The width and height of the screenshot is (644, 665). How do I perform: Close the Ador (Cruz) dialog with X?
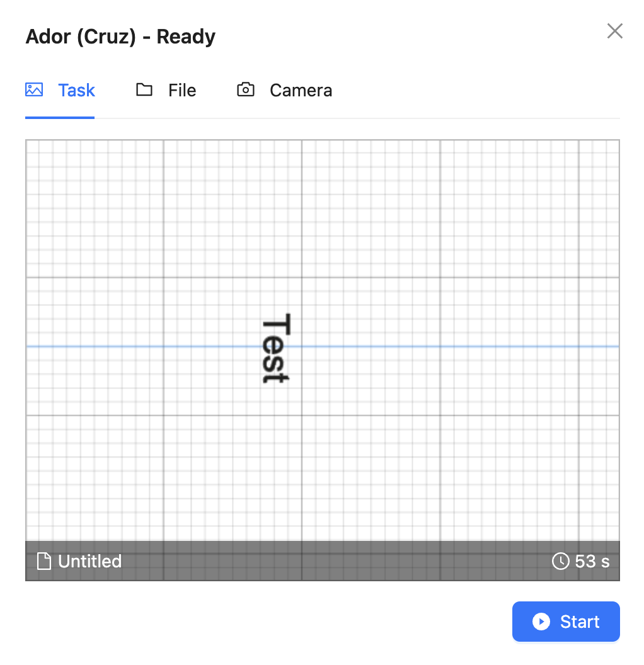615,31
